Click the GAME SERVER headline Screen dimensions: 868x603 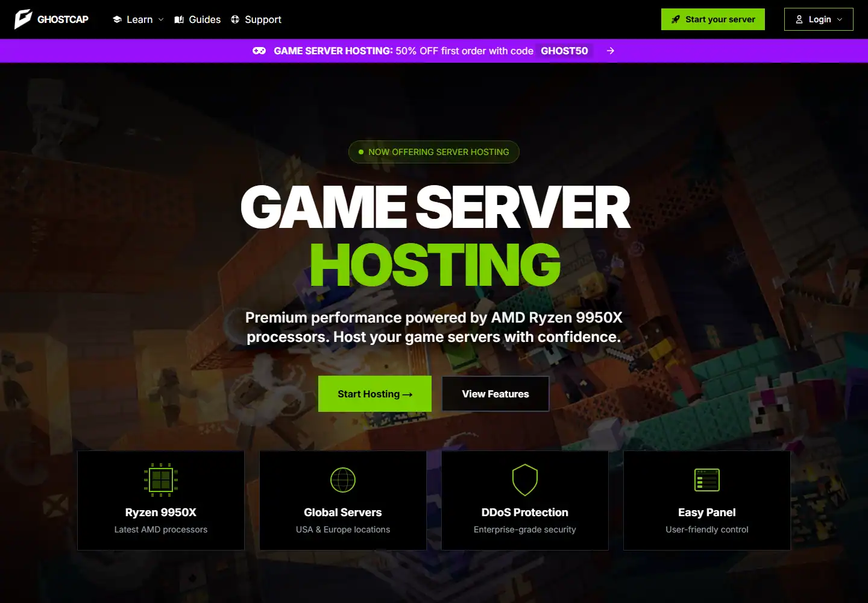(435, 207)
